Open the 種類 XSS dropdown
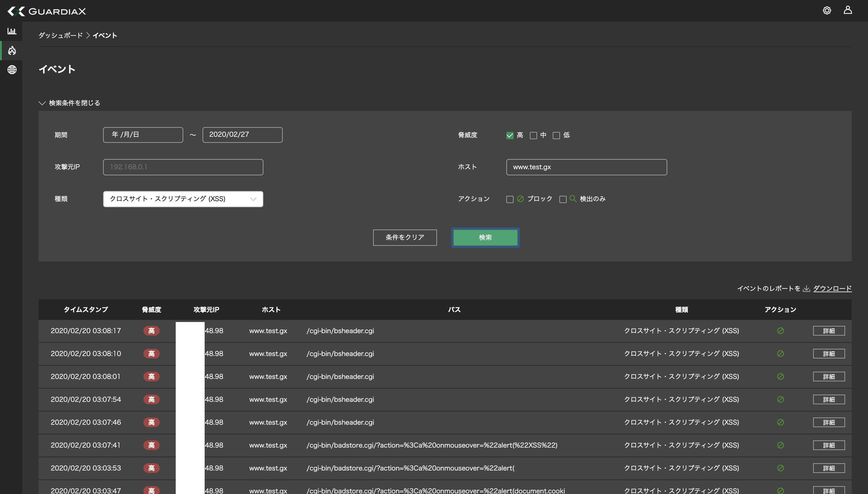 pos(183,199)
